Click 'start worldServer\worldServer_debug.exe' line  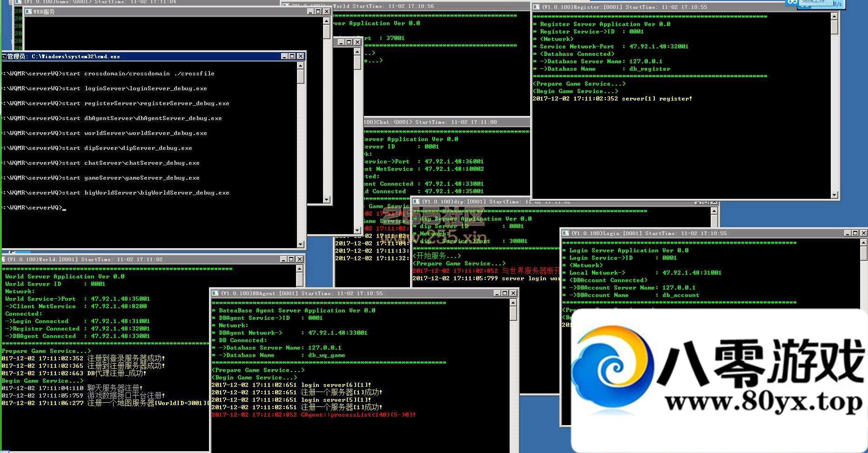134,133
